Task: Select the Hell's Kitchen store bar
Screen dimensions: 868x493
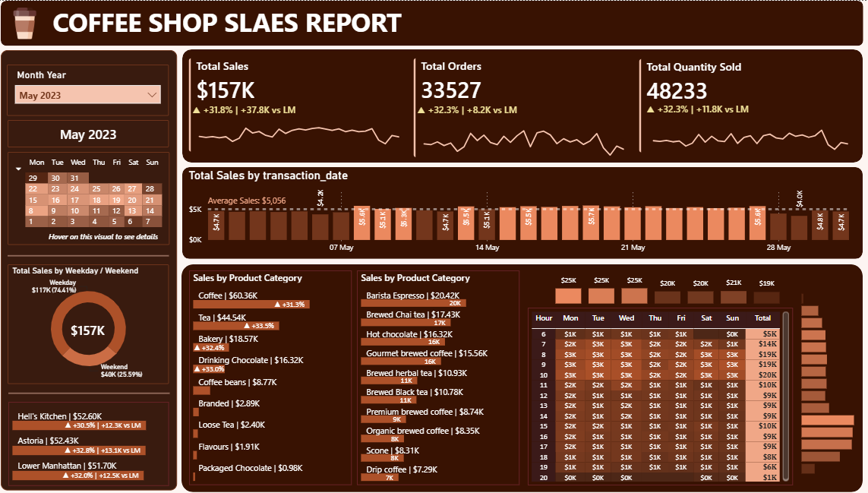Action: tap(79, 425)
